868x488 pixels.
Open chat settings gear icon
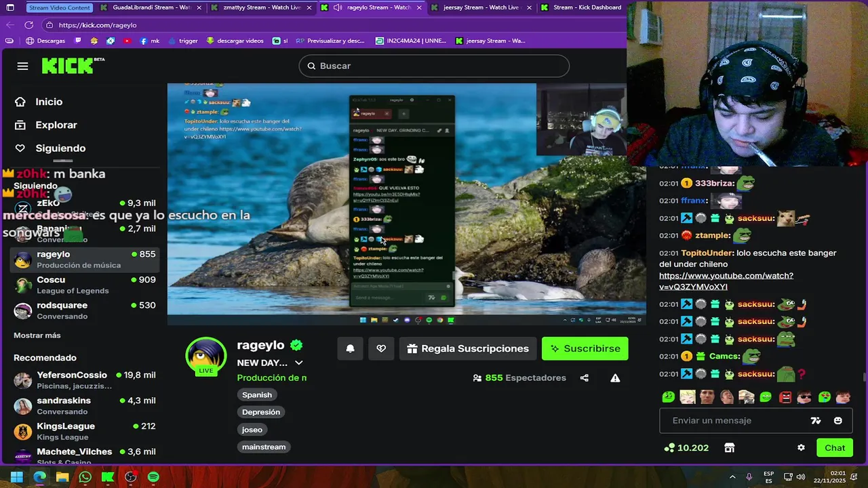click(801, 448)
